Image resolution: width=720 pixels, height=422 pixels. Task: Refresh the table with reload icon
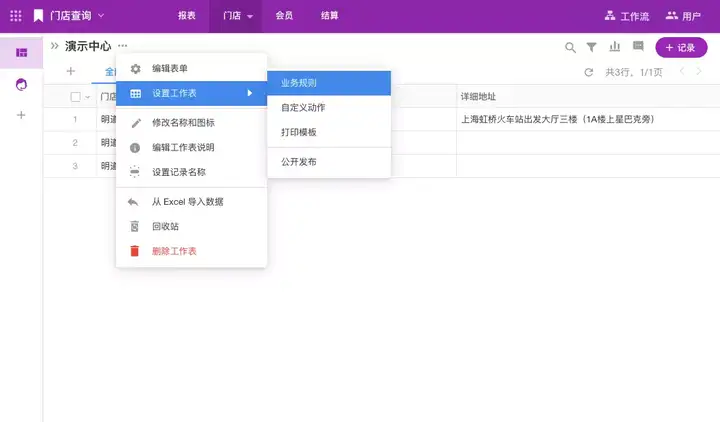[x=589, y=72]
